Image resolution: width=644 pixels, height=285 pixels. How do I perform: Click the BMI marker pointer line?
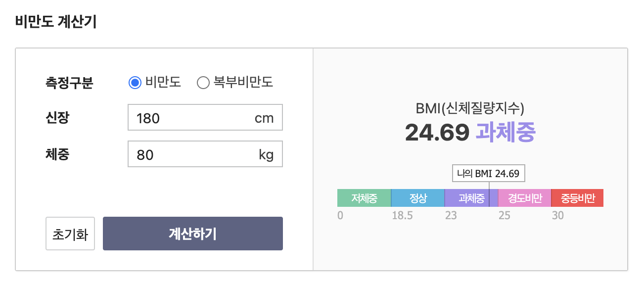(x=489, y=187)
